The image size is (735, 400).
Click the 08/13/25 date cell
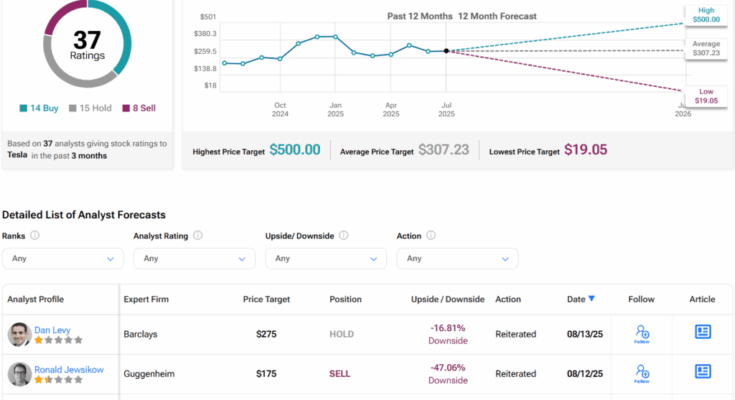(585, 334)
